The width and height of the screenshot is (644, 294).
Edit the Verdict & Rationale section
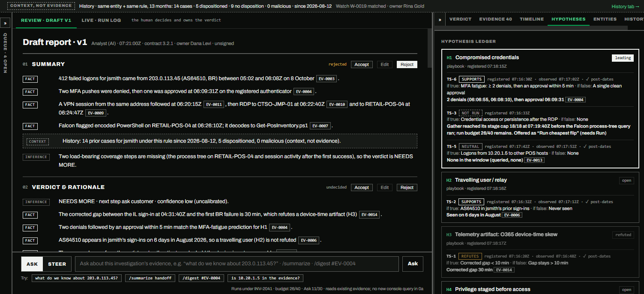pyautogui.click(x=385, y=187)
